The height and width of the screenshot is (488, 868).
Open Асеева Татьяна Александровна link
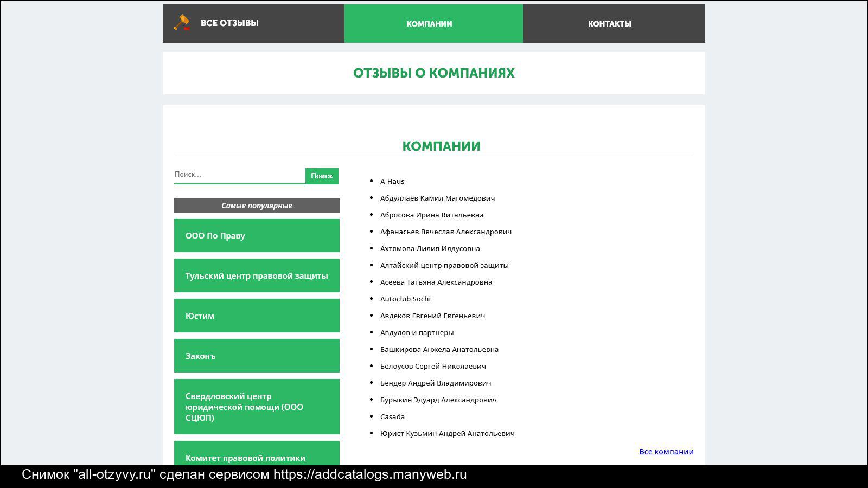(436, 282)
